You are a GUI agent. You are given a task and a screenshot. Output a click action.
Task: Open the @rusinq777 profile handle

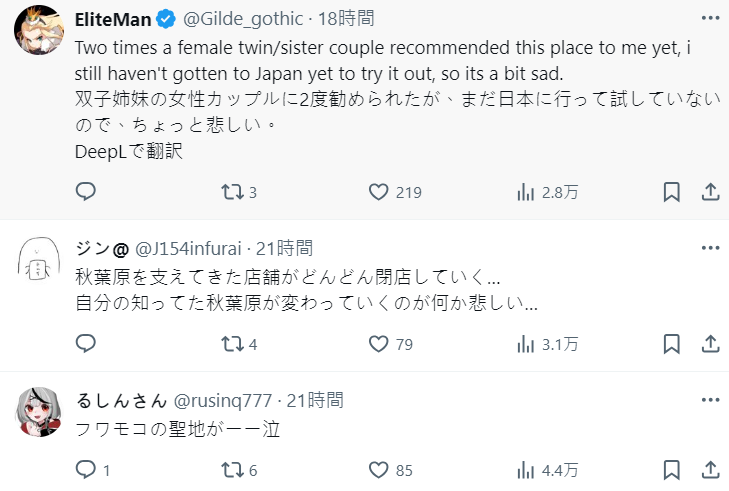click(223, 400)
